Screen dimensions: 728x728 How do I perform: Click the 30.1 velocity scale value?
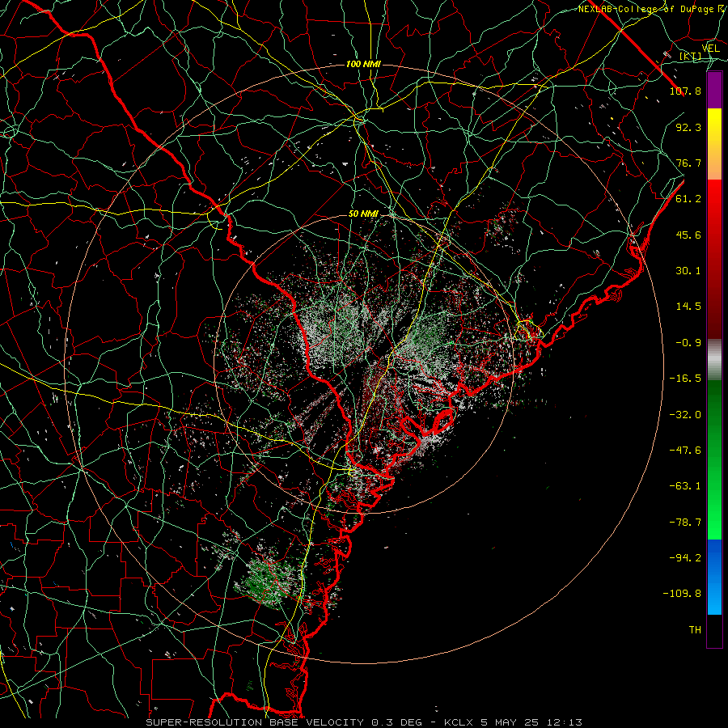point(688,271)
